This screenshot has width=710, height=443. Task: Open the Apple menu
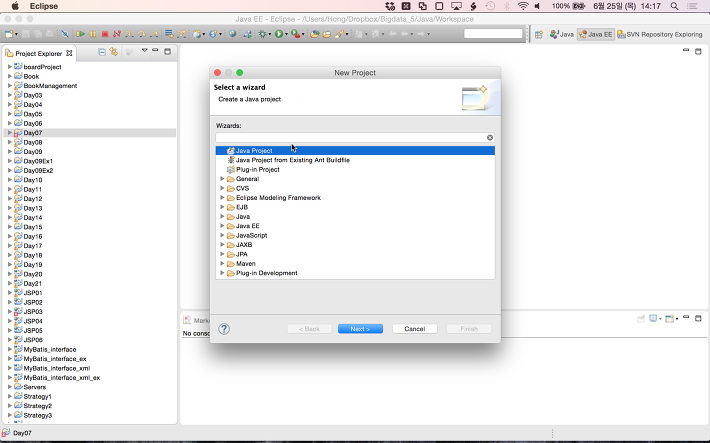coord(15,6)
